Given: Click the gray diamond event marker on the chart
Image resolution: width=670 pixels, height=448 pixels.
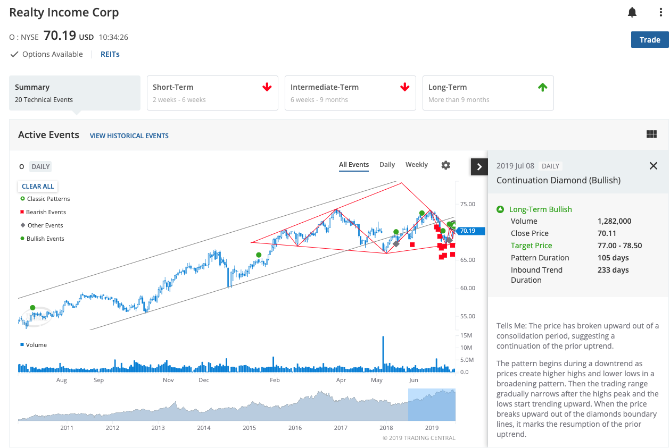Looking at the screenshot, I should point(396,243).
